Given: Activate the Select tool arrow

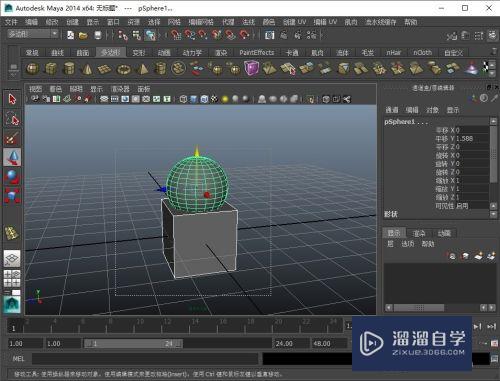Looking at the screenshot, I should (x=12, y=99).
